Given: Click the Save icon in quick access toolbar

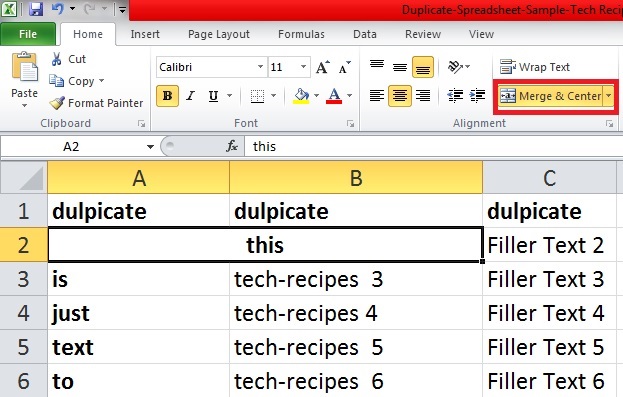Looking at the screenshot, I should [36, 9].
